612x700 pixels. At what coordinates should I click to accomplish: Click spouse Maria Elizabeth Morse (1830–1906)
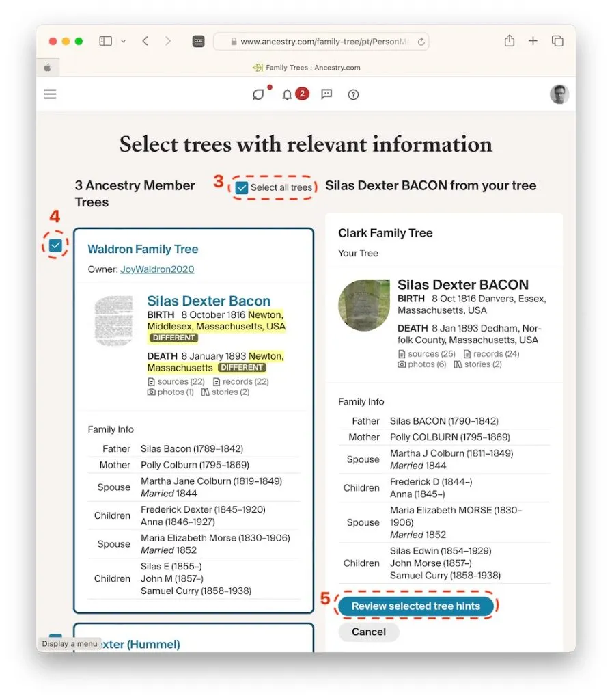coord(215,538)
